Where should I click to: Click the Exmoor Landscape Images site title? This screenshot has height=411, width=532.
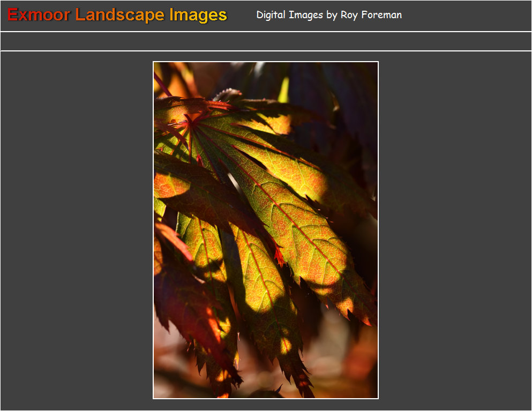116,15
